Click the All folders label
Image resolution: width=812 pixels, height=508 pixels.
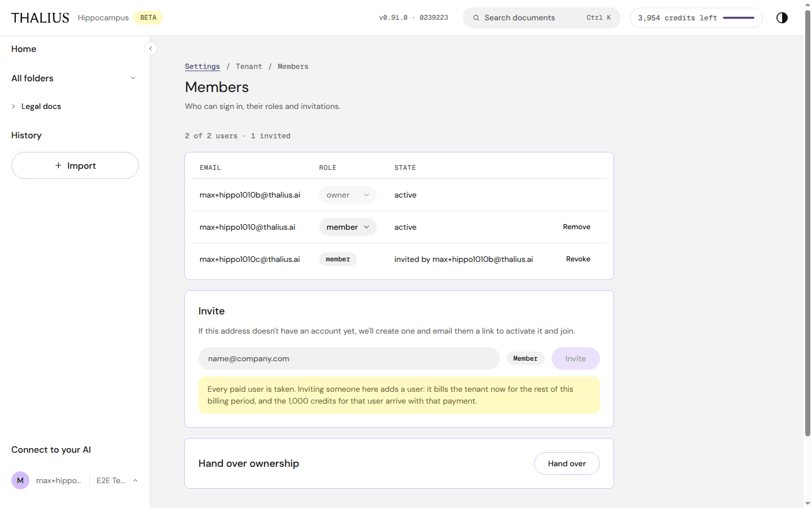click(32, 78)
